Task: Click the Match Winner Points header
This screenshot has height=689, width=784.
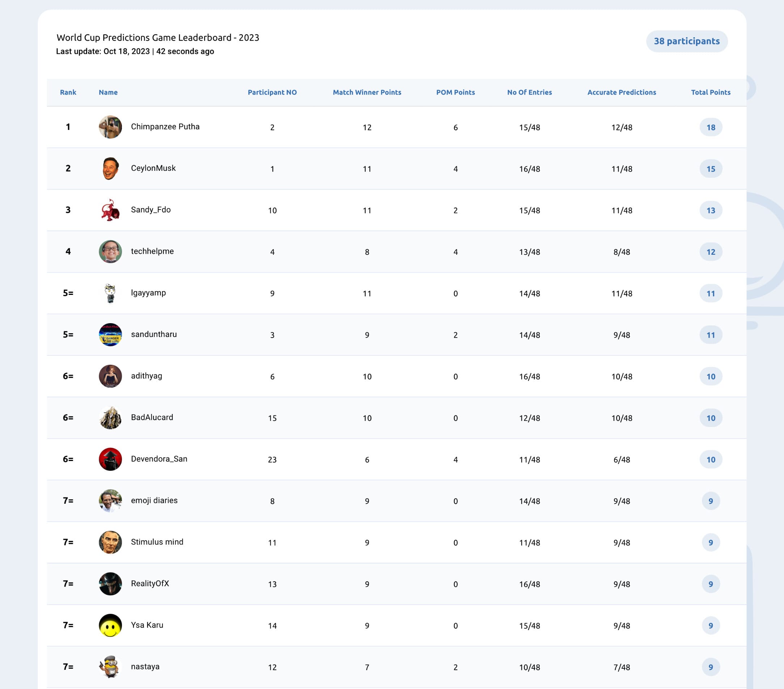Action: [367, 92]
